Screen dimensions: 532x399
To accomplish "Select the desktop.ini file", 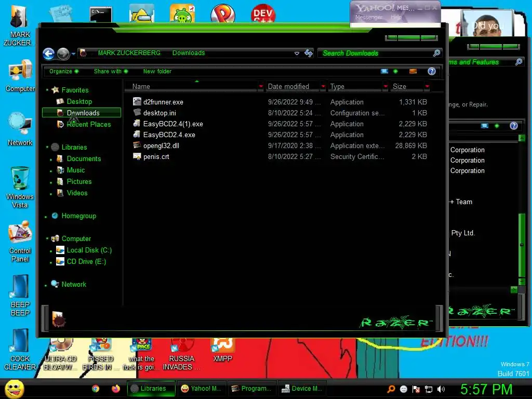I will pyautogui.click(x=159, y=113).
